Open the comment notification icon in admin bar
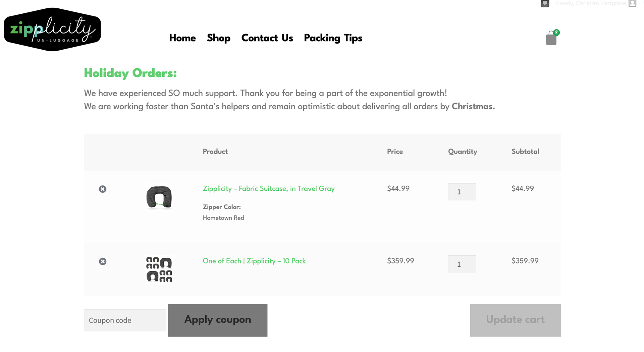The height and width of the screenshot is (352, 644). 545,4
